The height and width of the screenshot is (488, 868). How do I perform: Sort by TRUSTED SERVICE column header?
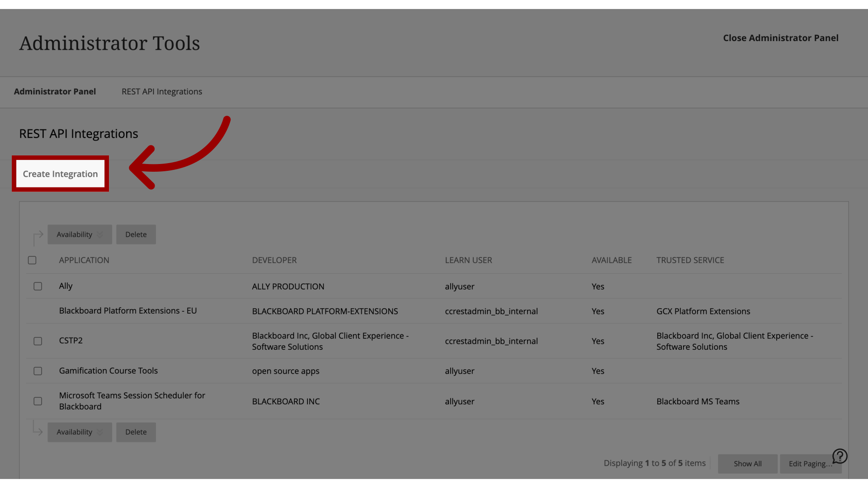pos(690,260)
